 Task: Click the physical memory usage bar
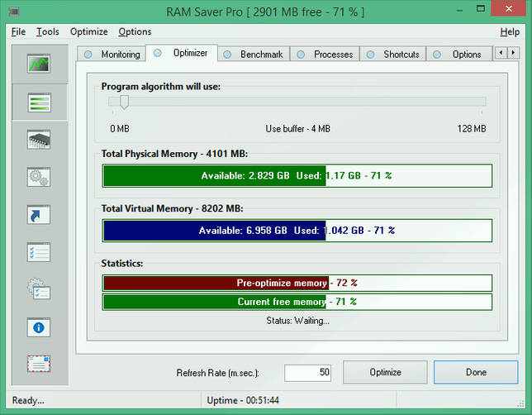297,175
